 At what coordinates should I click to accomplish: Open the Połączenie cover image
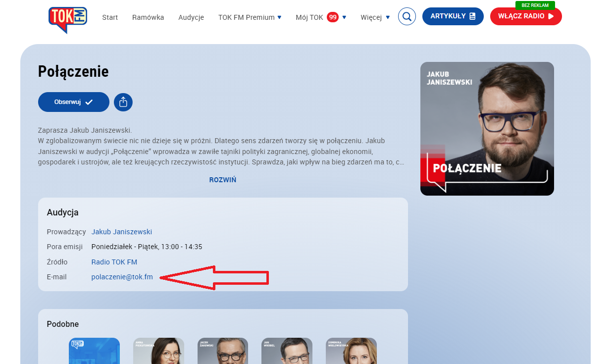[x=487, y=129]
